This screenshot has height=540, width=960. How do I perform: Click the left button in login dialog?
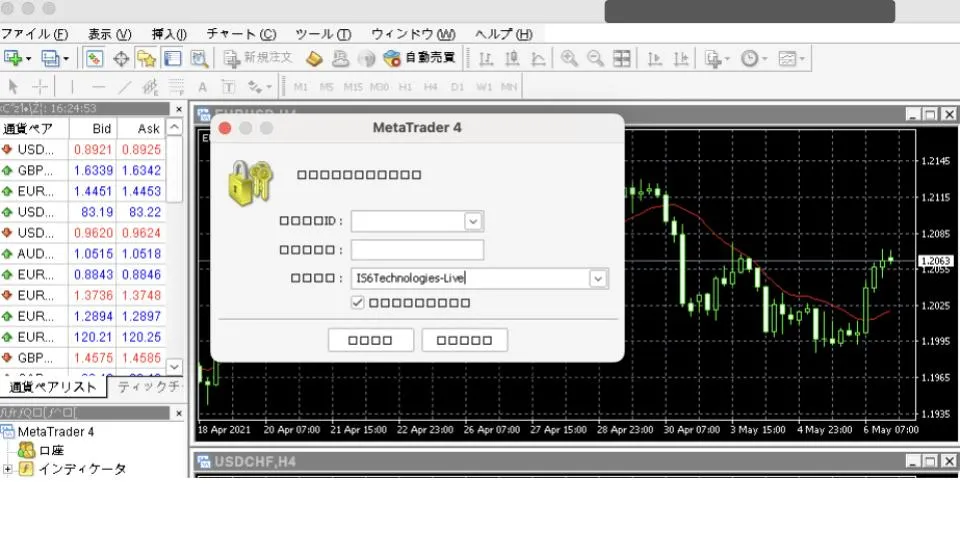(x=370, y=340)
